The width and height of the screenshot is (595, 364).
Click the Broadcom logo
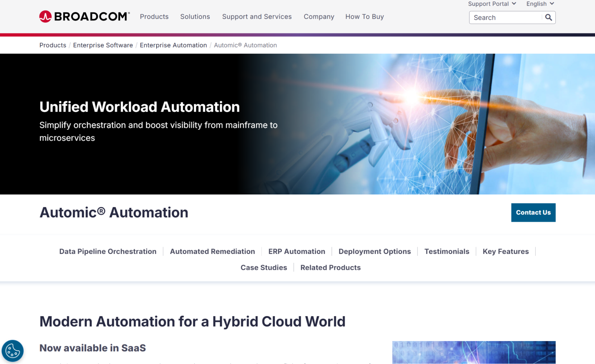coord(85,17)
